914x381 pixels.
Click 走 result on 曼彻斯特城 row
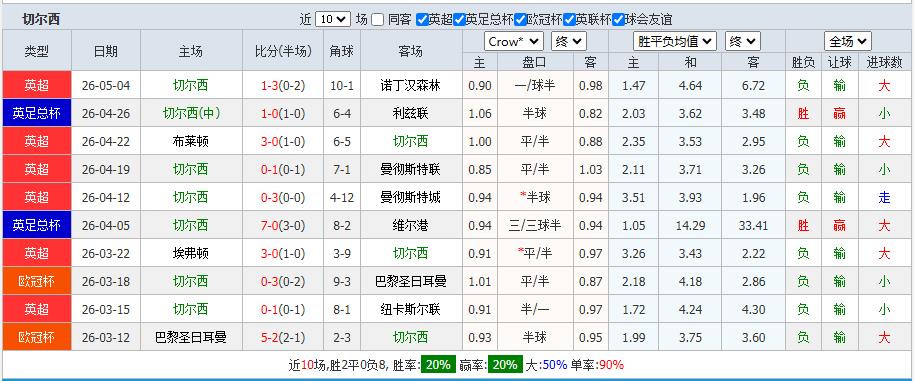pyautogui.click(x=884, y=197)
